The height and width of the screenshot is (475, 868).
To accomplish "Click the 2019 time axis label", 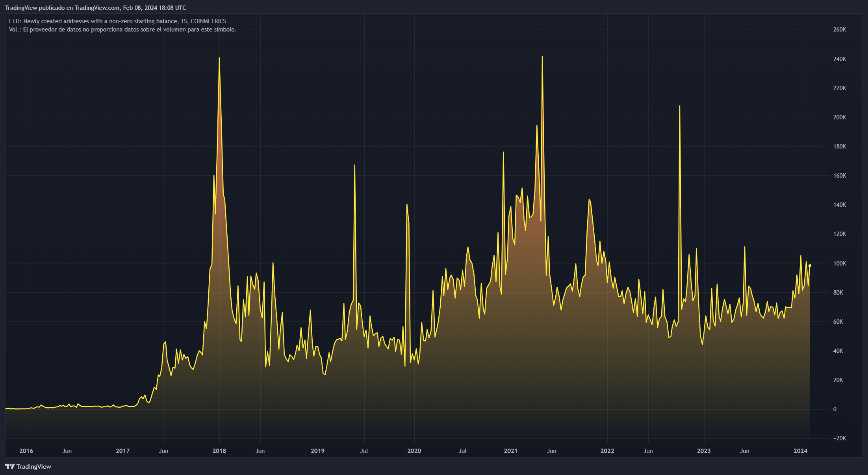I will coord(318,451).
